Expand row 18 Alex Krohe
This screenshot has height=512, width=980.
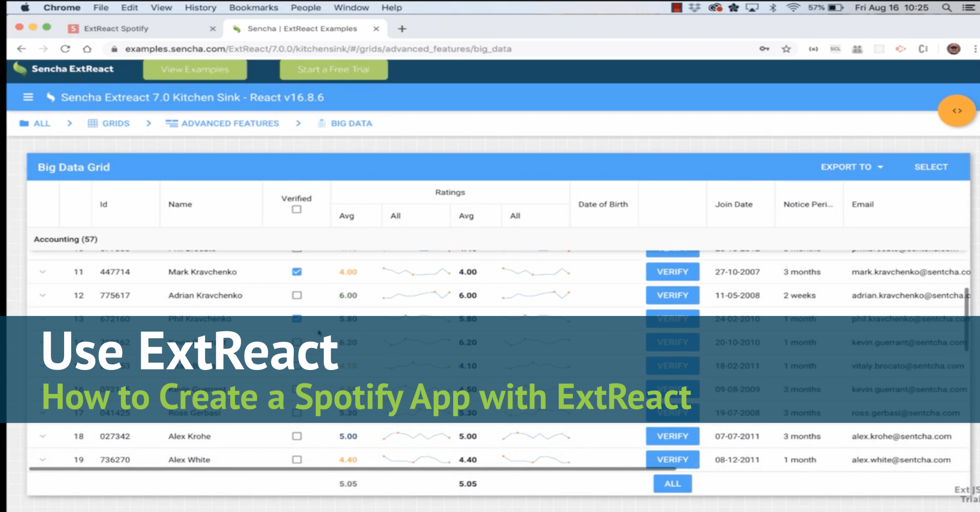[x=43, y=436]
